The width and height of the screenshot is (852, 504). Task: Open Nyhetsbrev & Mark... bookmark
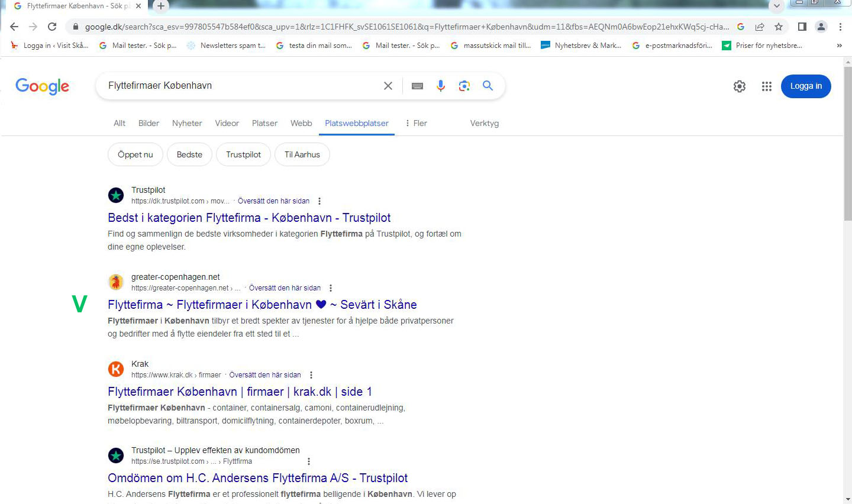click(581, 46)
